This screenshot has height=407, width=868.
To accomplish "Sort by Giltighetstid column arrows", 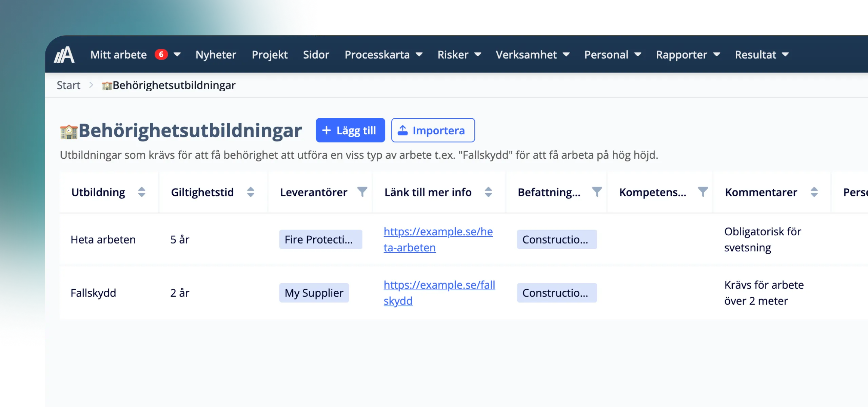I will 251,192.
